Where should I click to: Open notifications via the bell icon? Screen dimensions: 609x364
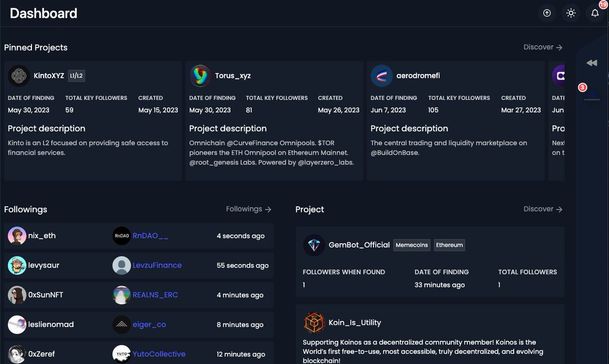pos(595,13)
